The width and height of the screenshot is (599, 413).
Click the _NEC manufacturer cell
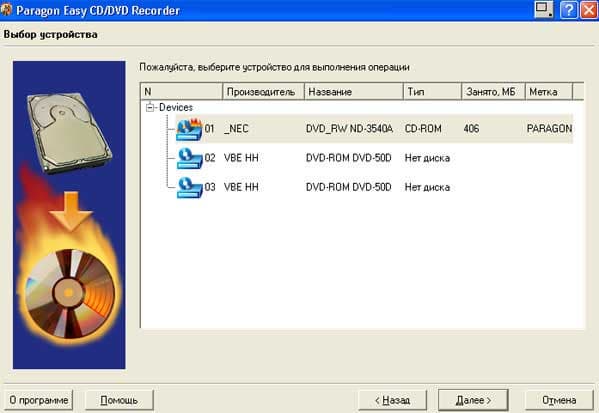point(236,129)
